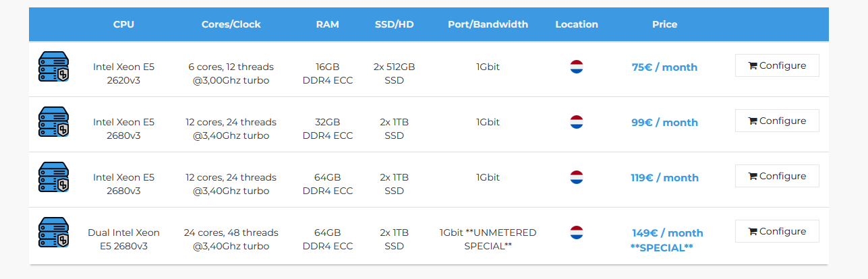Click the CPU column header
This screenshot has width=868, height=279.
(123, 24)
